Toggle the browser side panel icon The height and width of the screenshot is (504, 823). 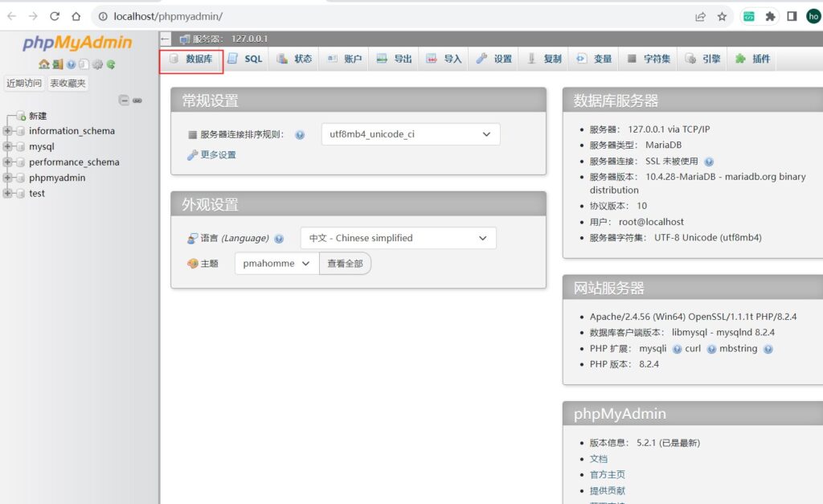coord(792,17)
